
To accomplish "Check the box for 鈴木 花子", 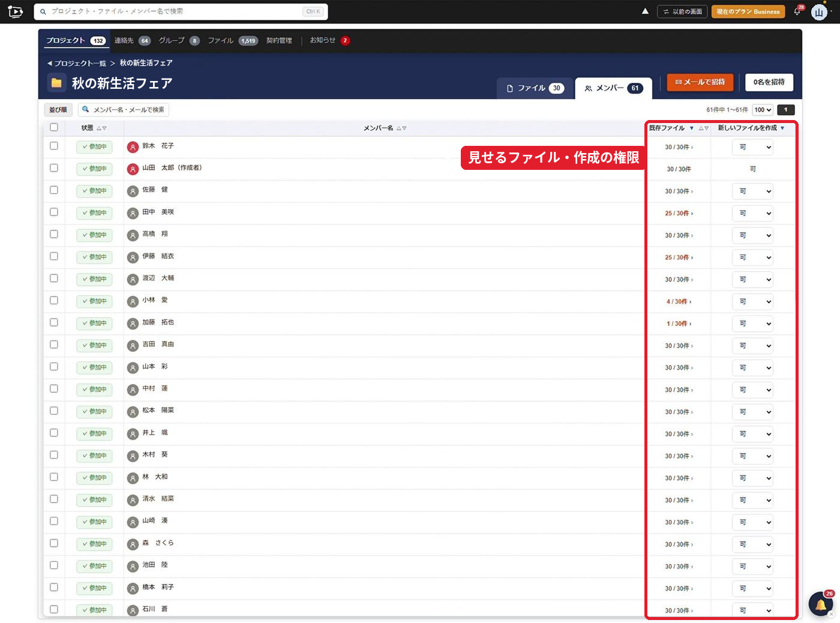I will (x=54, y=146).
